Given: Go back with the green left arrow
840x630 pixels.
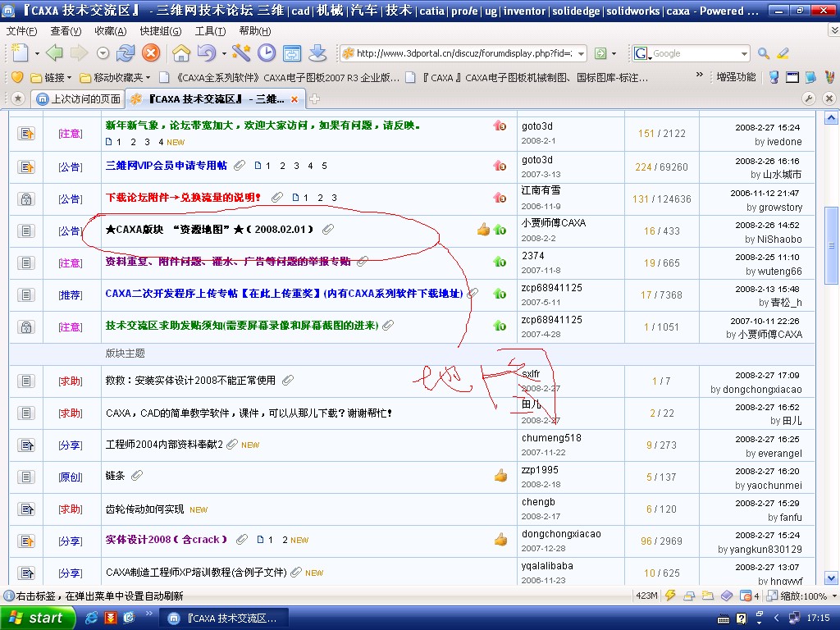Looking at the screenshot, I should coord(54,53).
